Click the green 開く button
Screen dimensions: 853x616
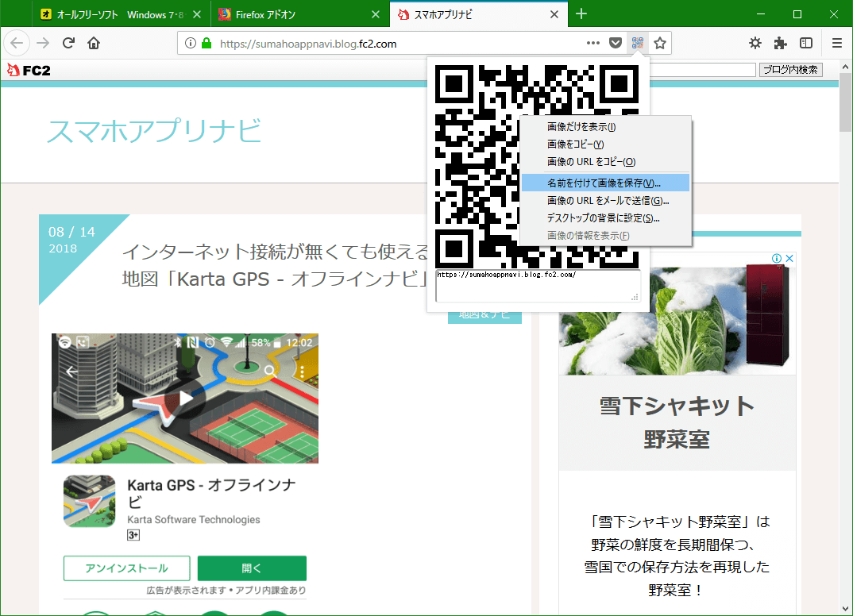[252, 568]
